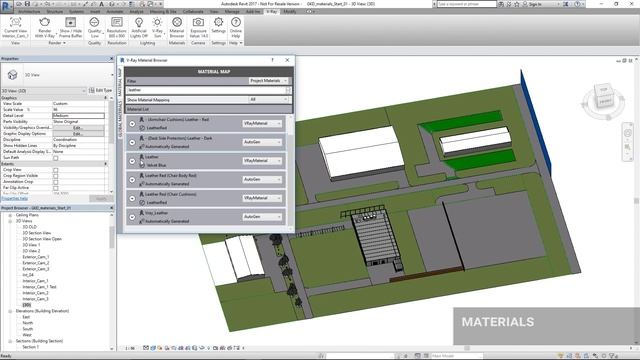Expand the Leather / Velvet Blue material row

click(x=132, y=161)
